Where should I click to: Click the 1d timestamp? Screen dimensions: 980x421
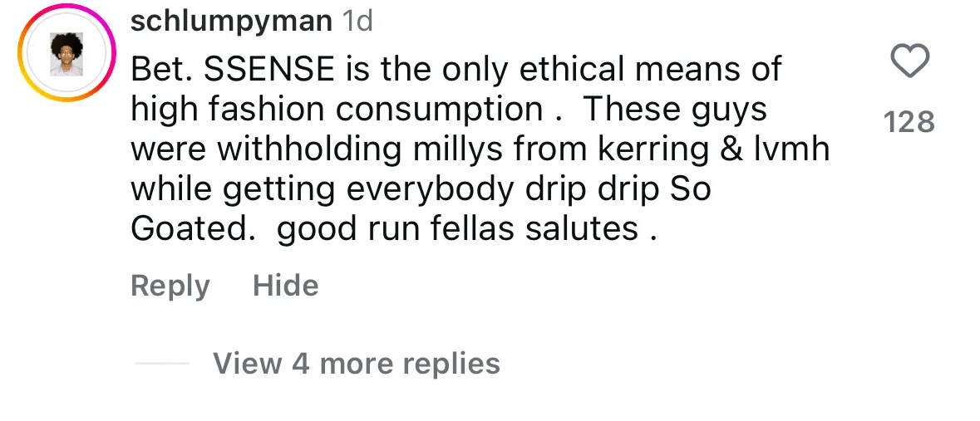coord(357,22)
